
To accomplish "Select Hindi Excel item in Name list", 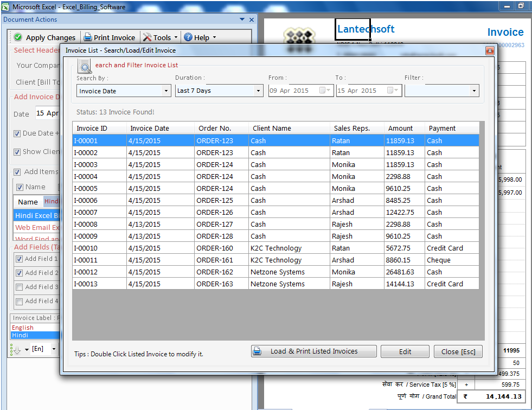I will pyautogui.click(x=37, y=215).
